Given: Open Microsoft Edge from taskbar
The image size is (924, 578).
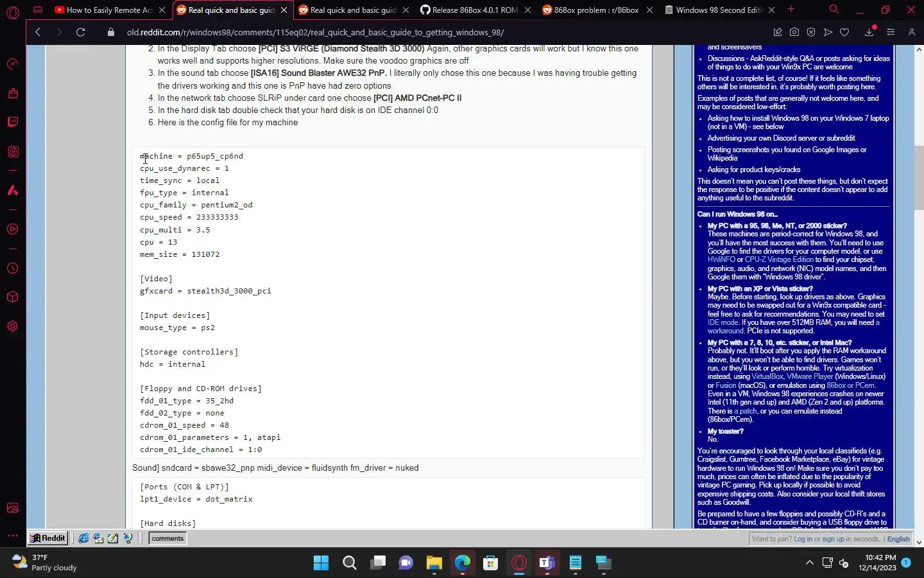Looking at the screenshot, I should (463, 563).
